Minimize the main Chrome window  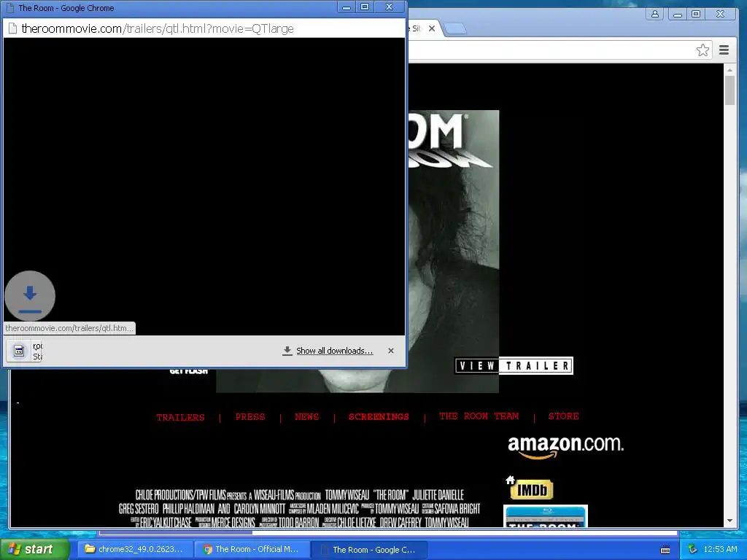coord(678,15)
